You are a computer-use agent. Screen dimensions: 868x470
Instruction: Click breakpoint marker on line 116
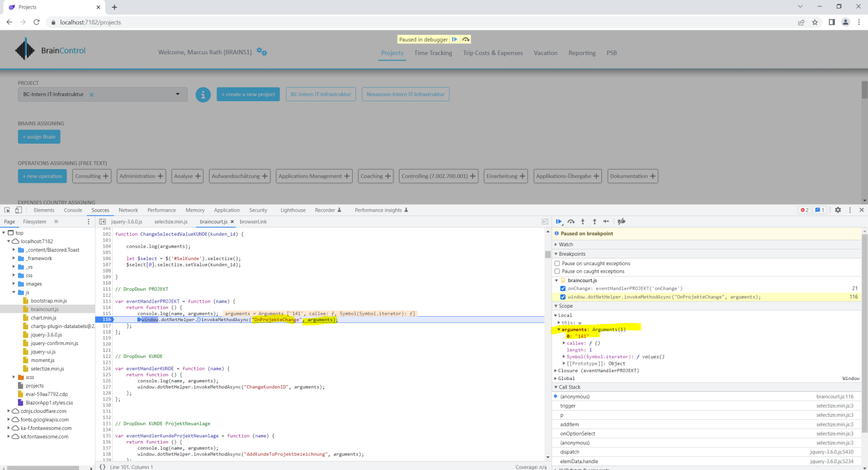[106, 320]
